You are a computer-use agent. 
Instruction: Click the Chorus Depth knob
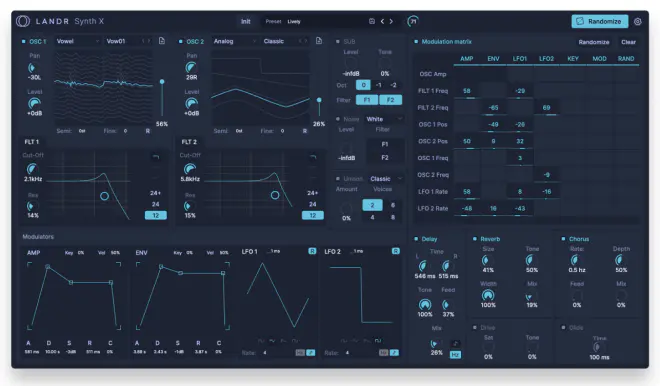(620, 260)
